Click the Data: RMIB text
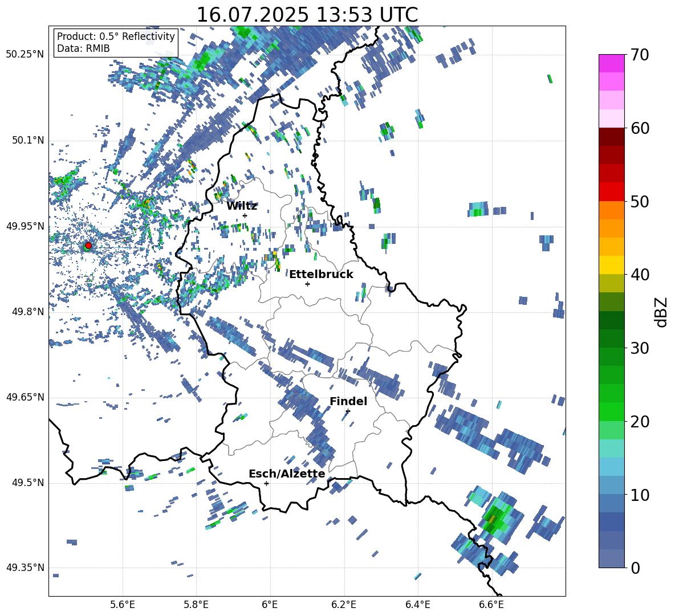This screenshot has width=675, height=616. (x=83, y=48)
